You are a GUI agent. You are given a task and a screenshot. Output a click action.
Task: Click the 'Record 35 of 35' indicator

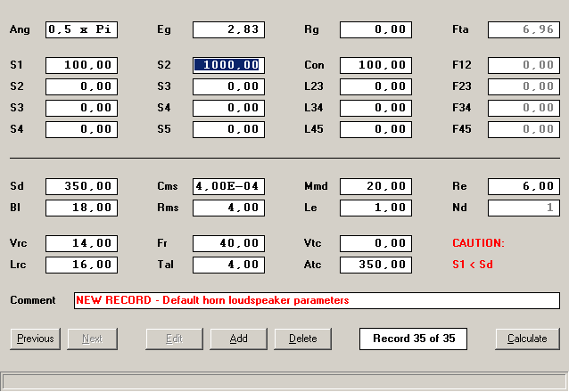pyautogui.click(x=413, y=339)
